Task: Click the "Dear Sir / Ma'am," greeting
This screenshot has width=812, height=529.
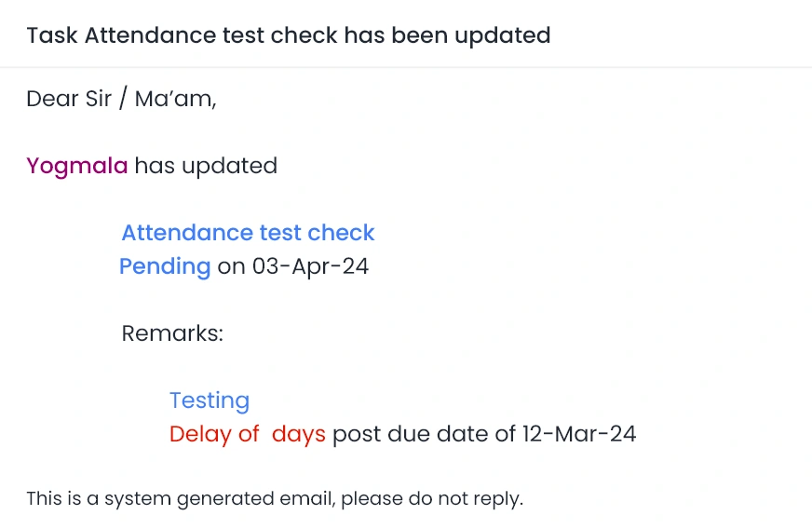Action: pos(121,99)
